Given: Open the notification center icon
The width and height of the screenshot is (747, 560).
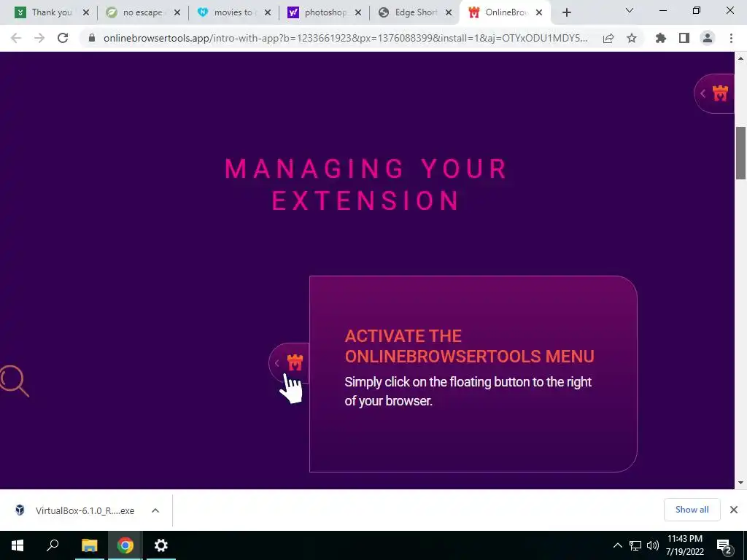Looking at the screenshot, I should (x=724, y=545).
